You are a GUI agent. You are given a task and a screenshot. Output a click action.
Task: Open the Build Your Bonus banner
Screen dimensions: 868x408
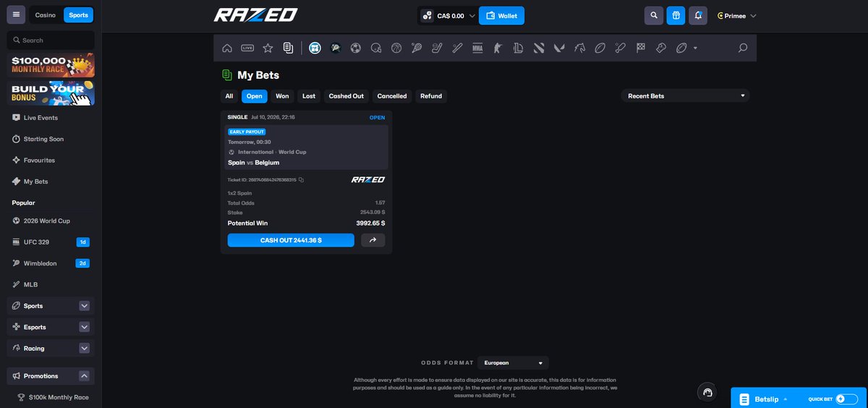[51, 93]
